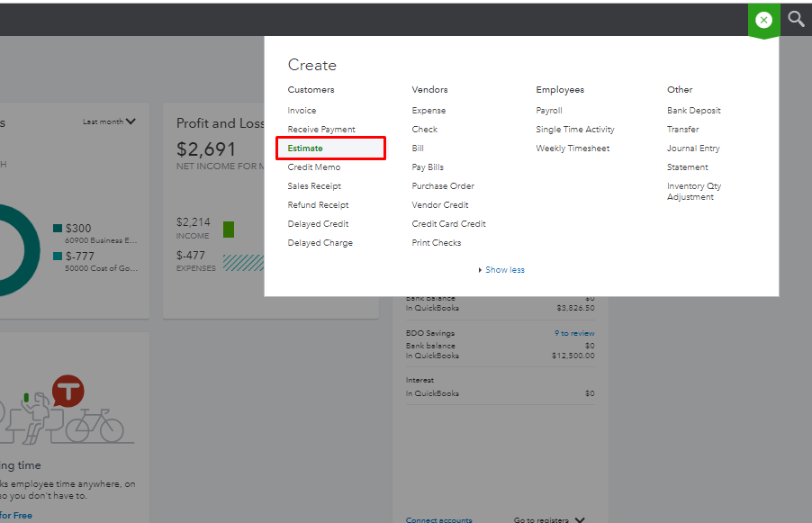
Task: Close the Create menu with X icon
Action: click(x=763, y=19)
